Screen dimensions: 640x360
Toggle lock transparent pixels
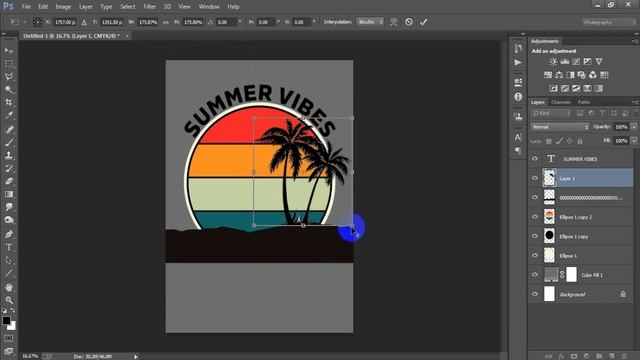click(549, 141)
